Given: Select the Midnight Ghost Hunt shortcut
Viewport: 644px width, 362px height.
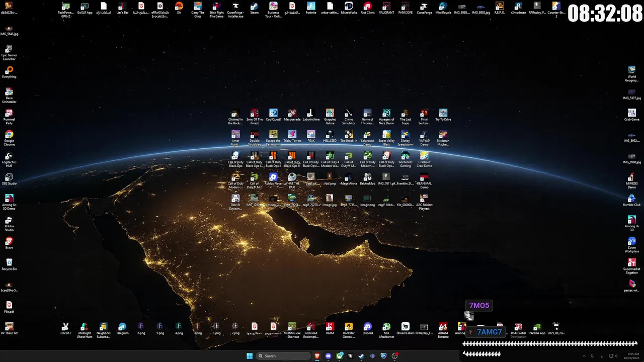Looking at the screenshot, I should (85, 330).
